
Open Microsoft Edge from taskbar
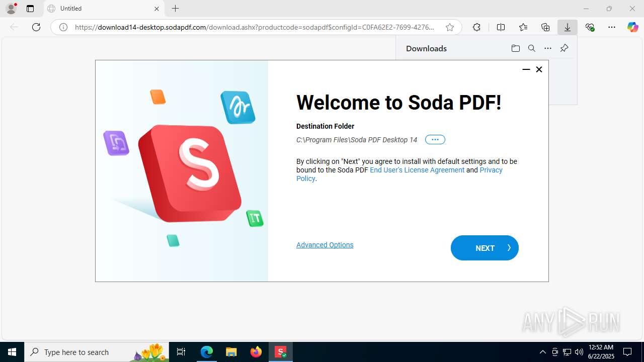207,352
